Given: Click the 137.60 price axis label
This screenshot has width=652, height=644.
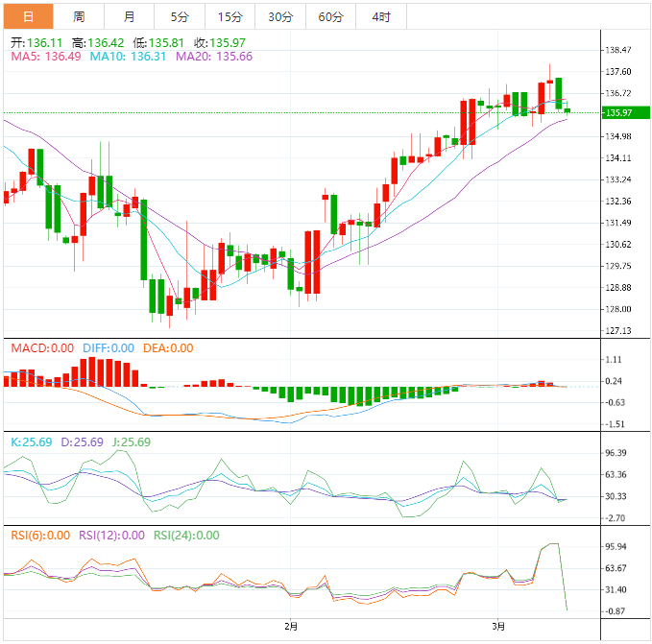Looking at the screenshot, I should pos(617,71).
